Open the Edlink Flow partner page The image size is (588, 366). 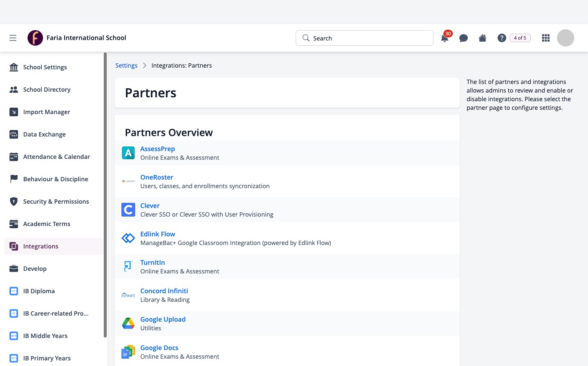(158, 234)
